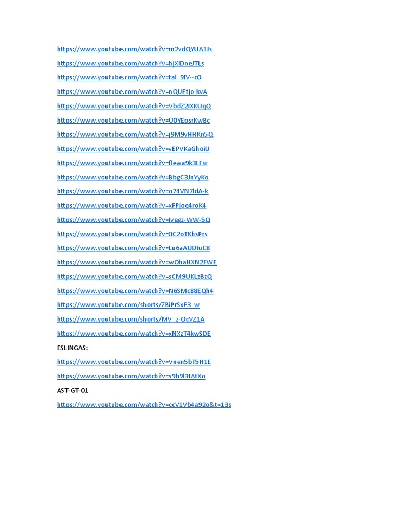Click the link ending tal_9IV--cO
The image size is (399, 532).
click(x=129, y=77)
